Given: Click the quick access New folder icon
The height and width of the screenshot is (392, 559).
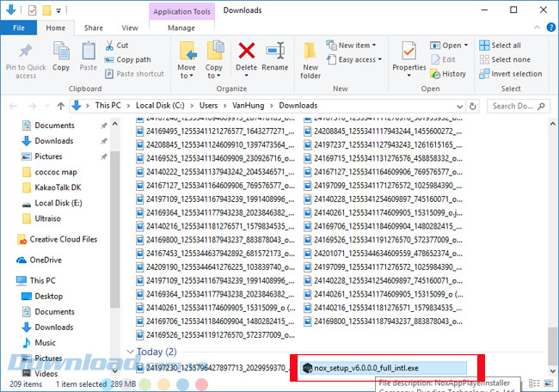Looking at the screenshot, I should pos(46,10).
